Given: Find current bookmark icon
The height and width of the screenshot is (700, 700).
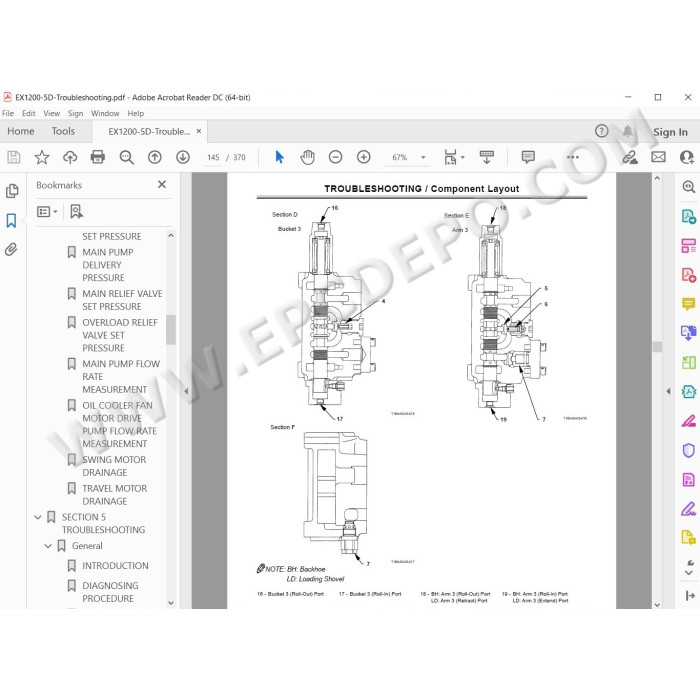Looking at the screenshot, I should (76, 212).
